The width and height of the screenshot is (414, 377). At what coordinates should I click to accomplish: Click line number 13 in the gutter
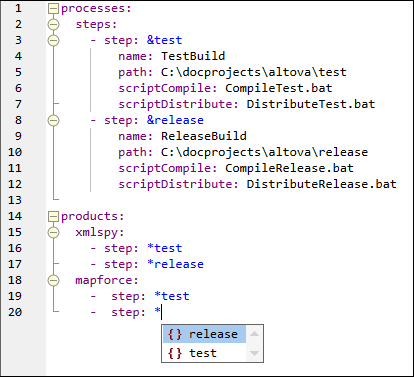coord(15,200)
